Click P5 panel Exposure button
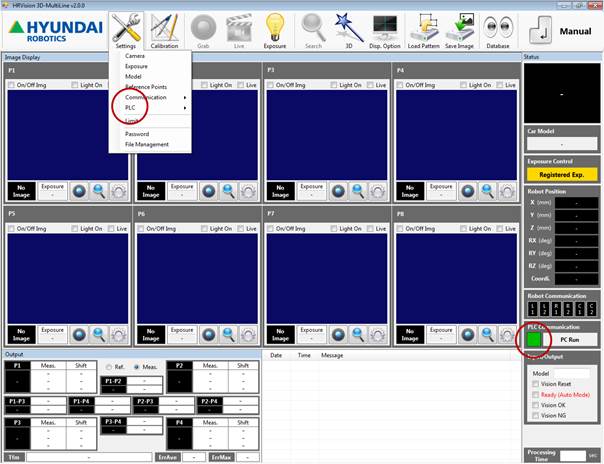The width and height of the screenshot is (604, 464). click(x=52, y=335)
